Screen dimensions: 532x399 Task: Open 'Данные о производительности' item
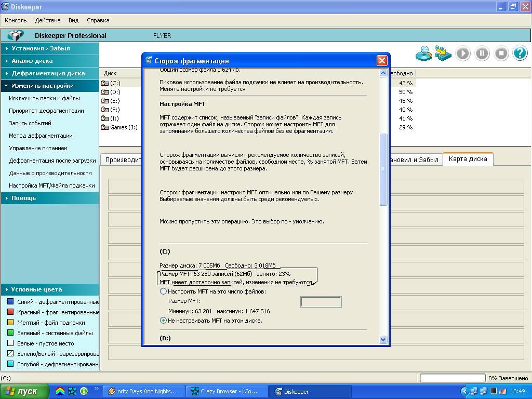pyautogui.click(x=50, y=173)
